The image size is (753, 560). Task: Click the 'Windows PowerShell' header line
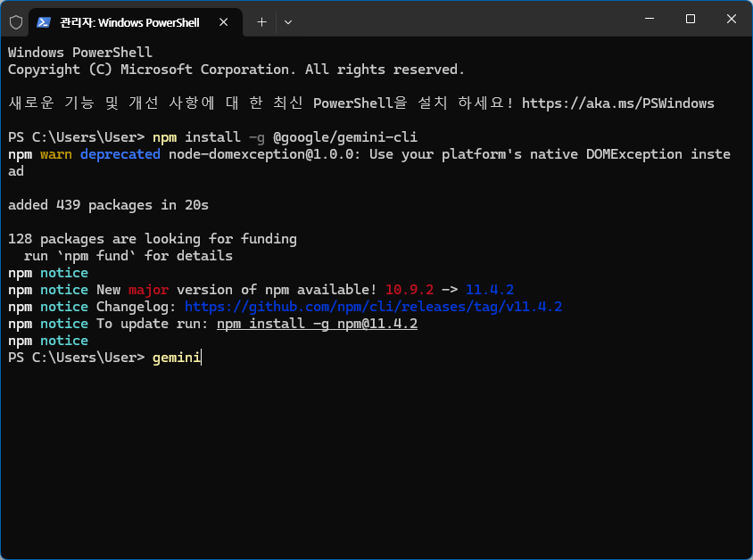(x=80, y=53)
